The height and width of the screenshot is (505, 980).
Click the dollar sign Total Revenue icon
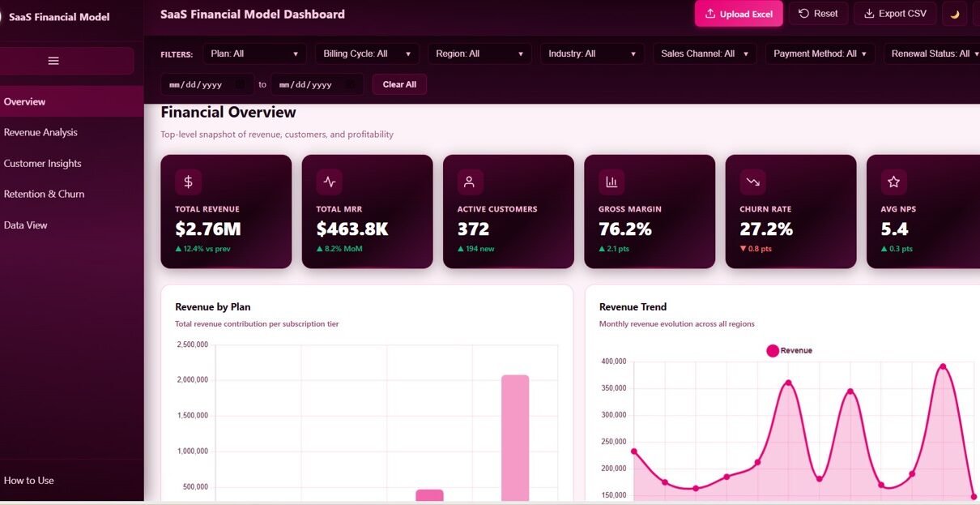(188, 182)
